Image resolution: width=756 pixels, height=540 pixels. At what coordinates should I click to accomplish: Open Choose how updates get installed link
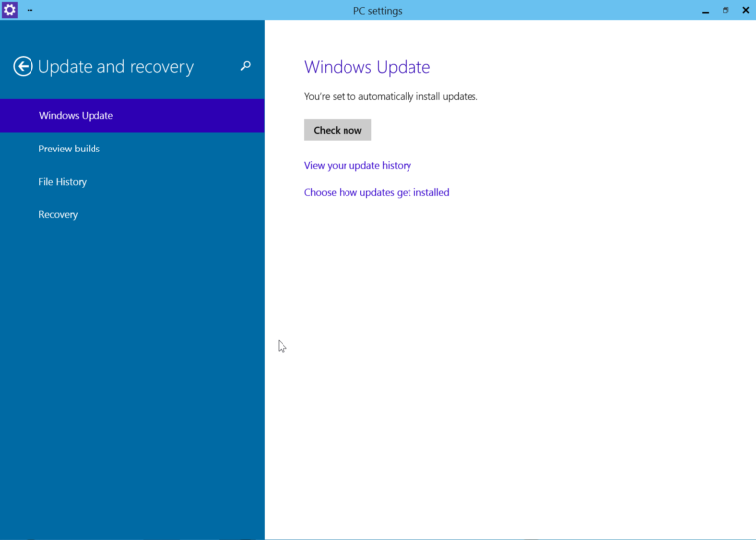pos(377,192)
